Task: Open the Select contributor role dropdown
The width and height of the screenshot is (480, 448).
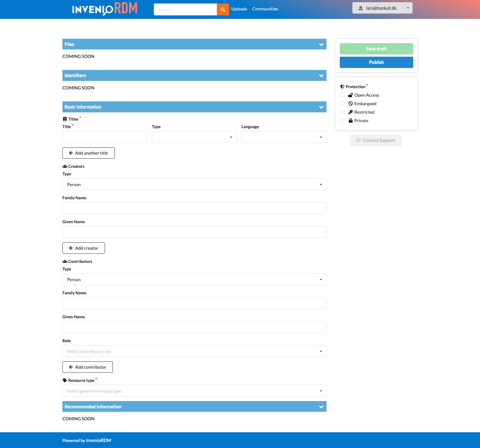Action: (x=194, y=351)
